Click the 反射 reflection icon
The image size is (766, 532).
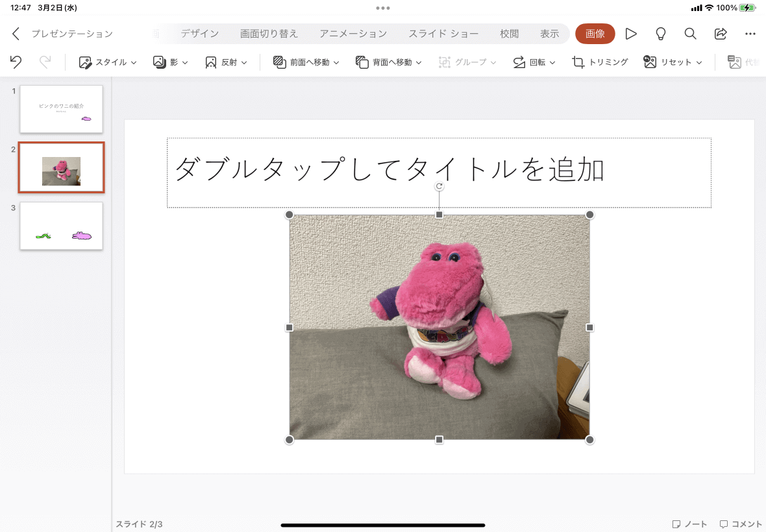(x=210, y=62)
